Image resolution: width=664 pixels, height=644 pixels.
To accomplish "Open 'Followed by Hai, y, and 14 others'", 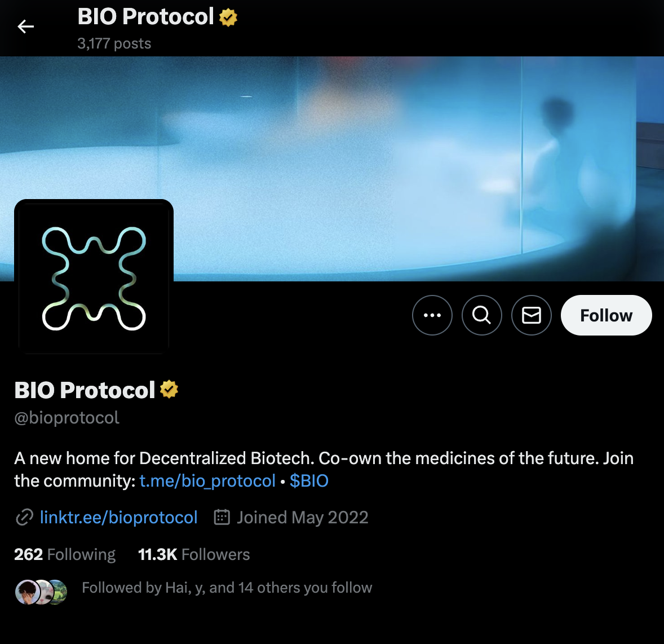I will [x=227, y=588].
